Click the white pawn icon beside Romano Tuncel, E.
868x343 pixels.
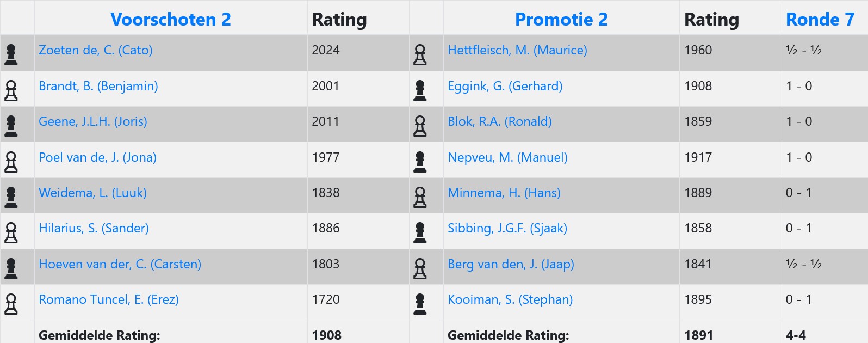11,304
